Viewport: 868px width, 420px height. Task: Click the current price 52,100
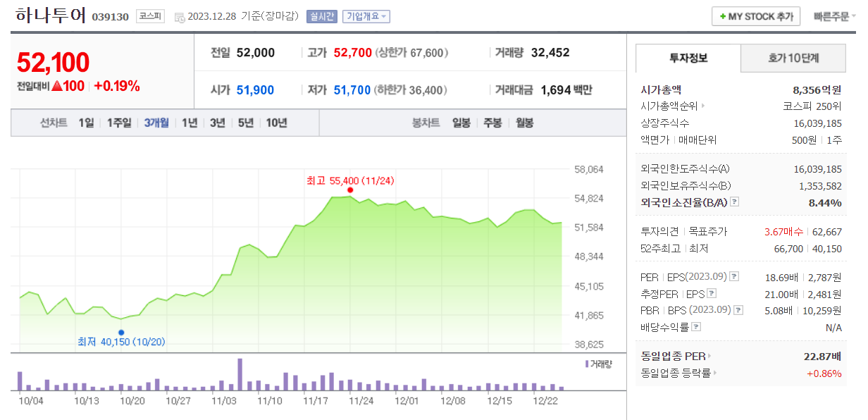pos(53,63)
